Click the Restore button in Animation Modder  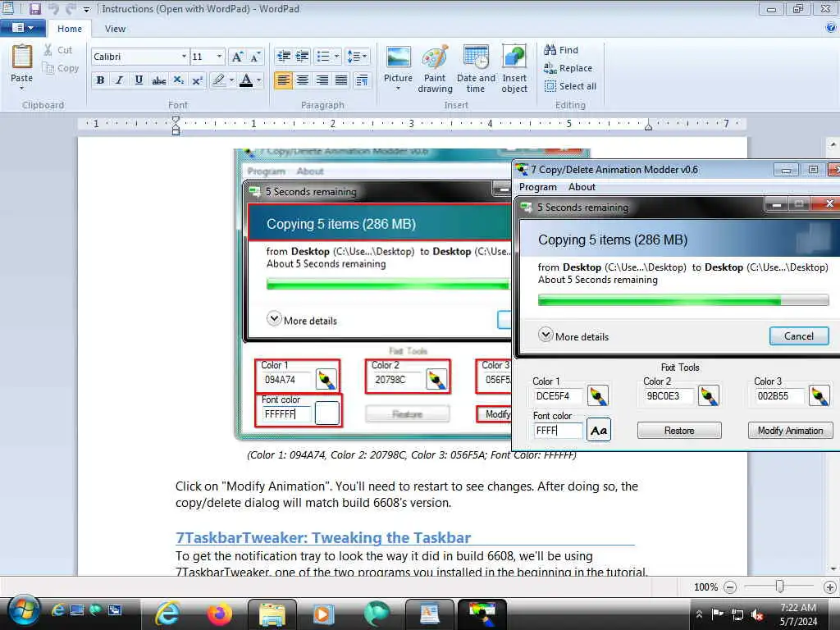(679, 431)
